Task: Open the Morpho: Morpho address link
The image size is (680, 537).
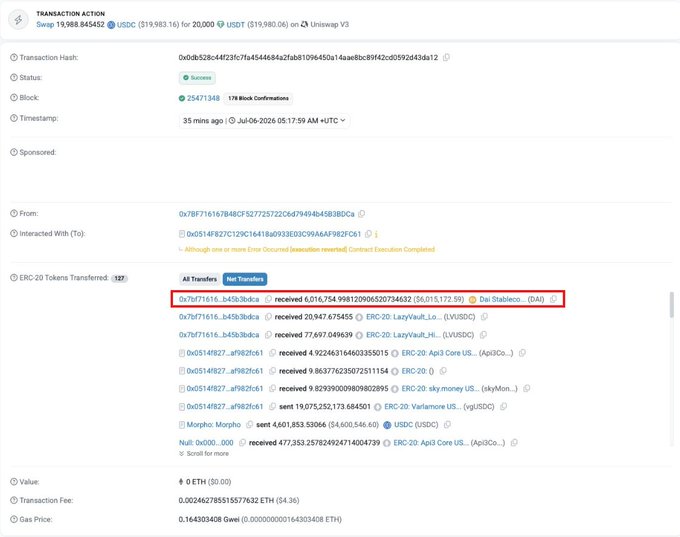Action: (214, 425)
